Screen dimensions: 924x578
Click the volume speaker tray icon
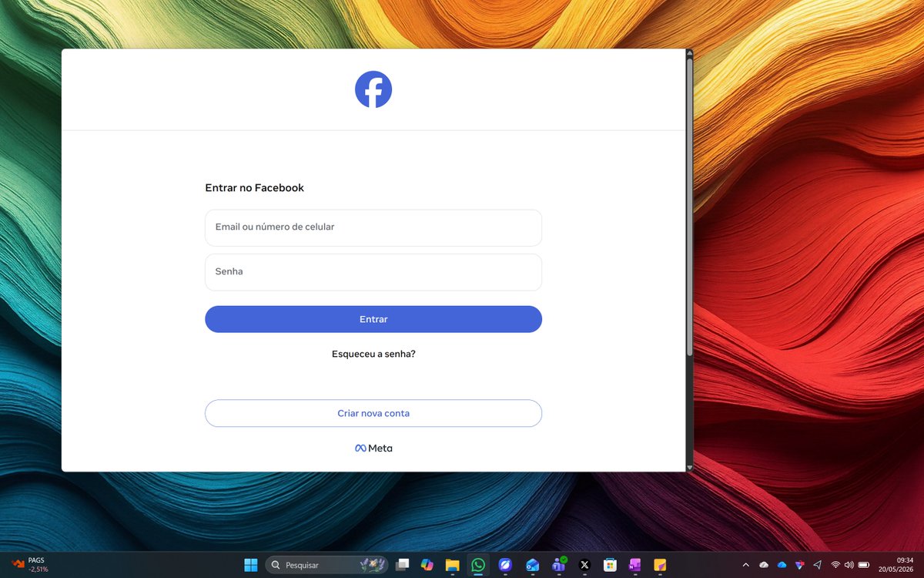pos(849,565)
